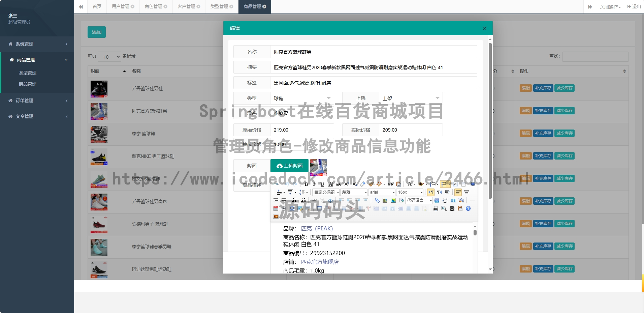Open the 自定义标题 dropdown
The height and width of the screenshot is (313, 644).
[x=326, y=192]
